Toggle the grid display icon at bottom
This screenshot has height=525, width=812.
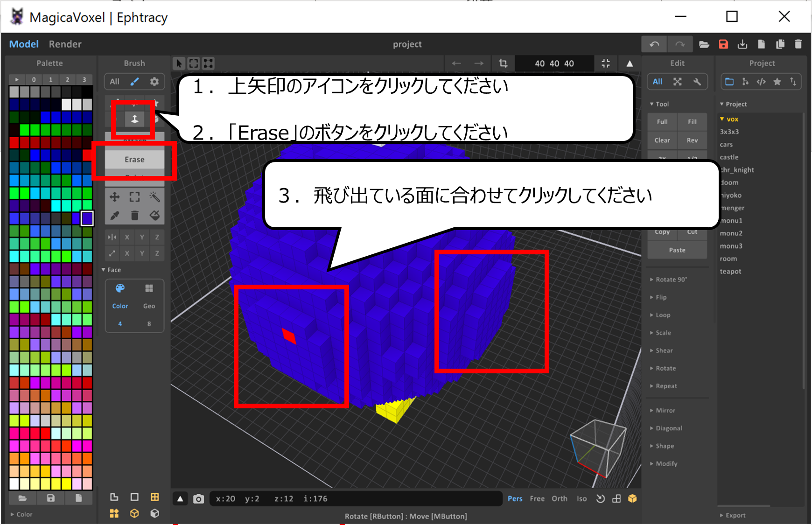click(x=155, y=497)
